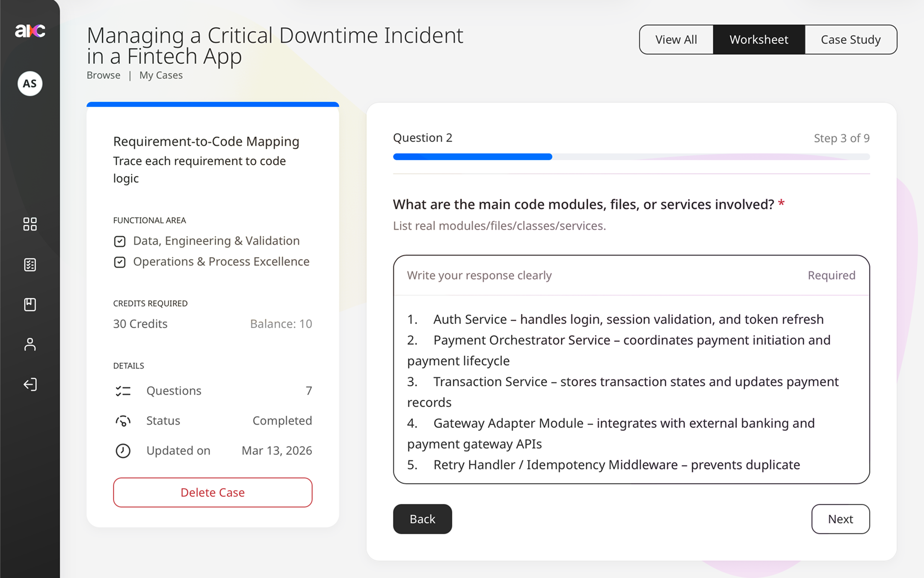Open the dashboard grid icon
The width and height of the screenshot is (924, 578).
[30, 224]
